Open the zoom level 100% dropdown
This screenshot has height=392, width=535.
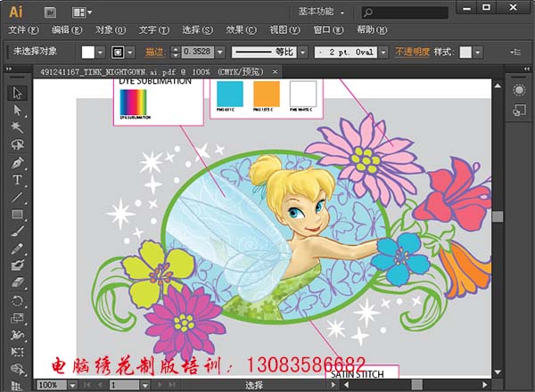pyautogui.click(x=72, y=386)
